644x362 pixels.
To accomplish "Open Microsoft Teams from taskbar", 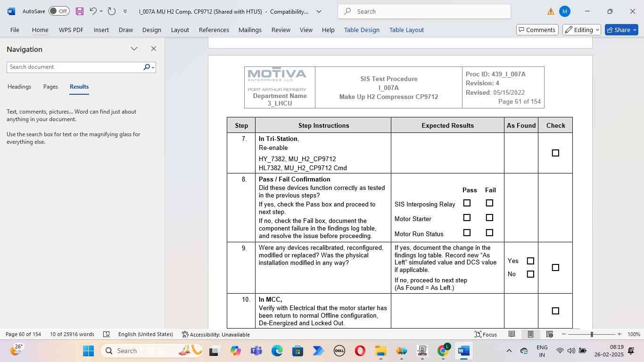I will coord(256,351).
